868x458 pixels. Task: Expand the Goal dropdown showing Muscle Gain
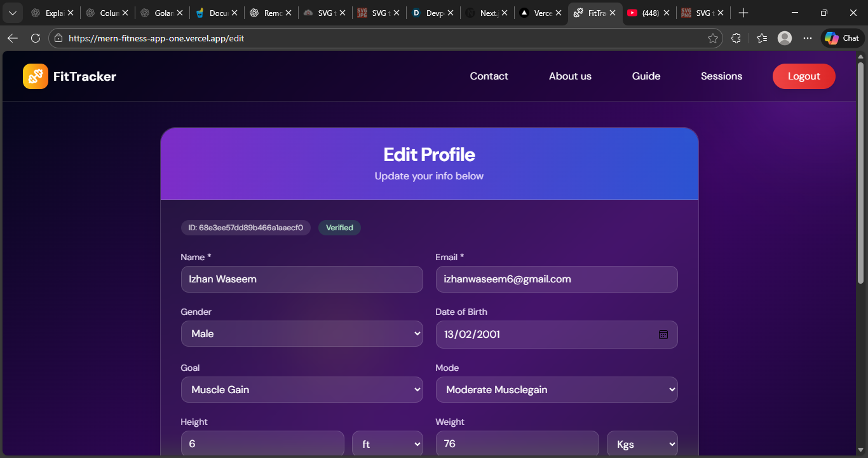(x=302, y=389)
